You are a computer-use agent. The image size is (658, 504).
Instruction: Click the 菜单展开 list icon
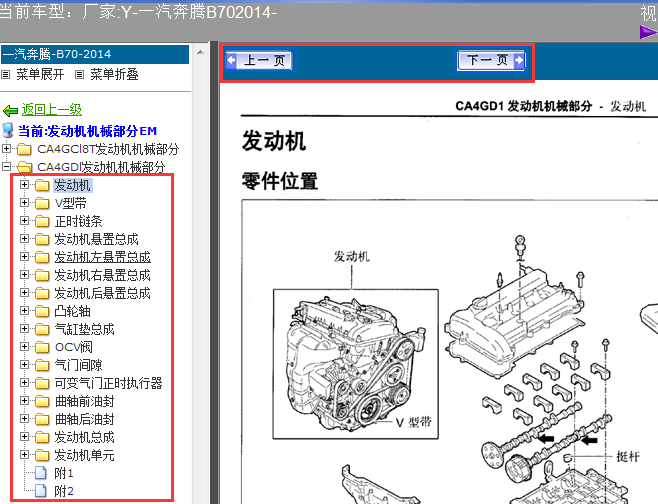5,75
